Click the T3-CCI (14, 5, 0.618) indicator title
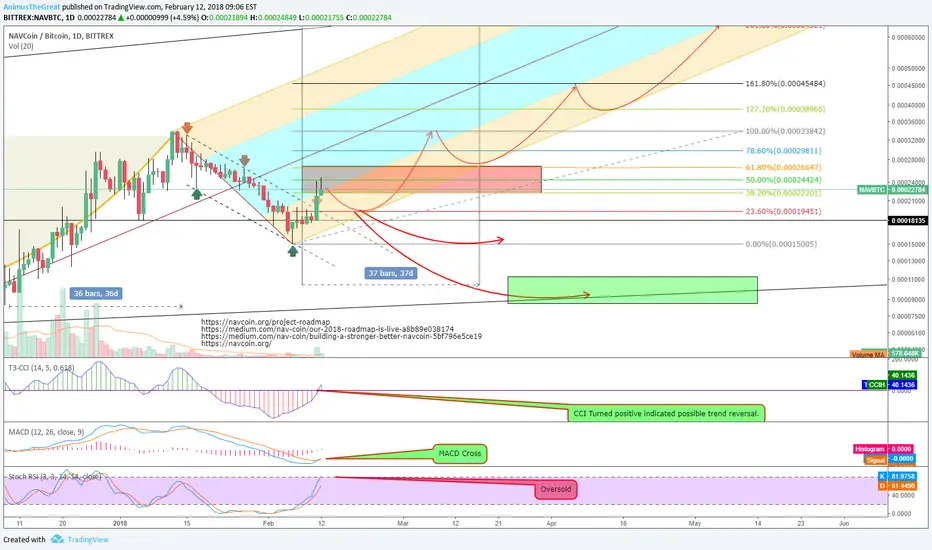 tap(42, 368)
